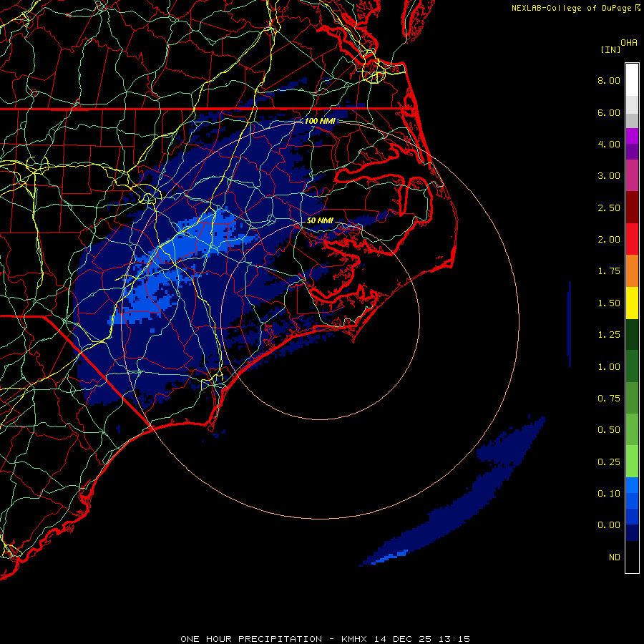Select the 2.00 legend value
Image resolution: width=644 pixels, height=644 pixels.
[609, 240]
